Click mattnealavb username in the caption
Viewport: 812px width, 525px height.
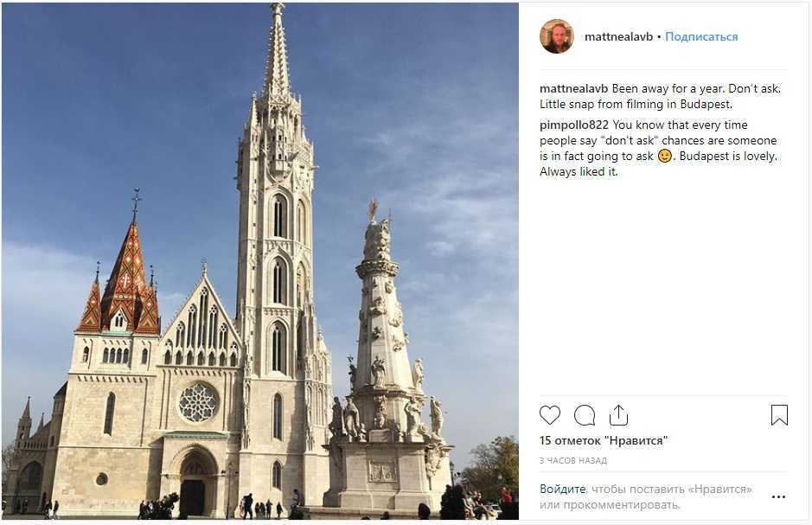pos(574,88)
